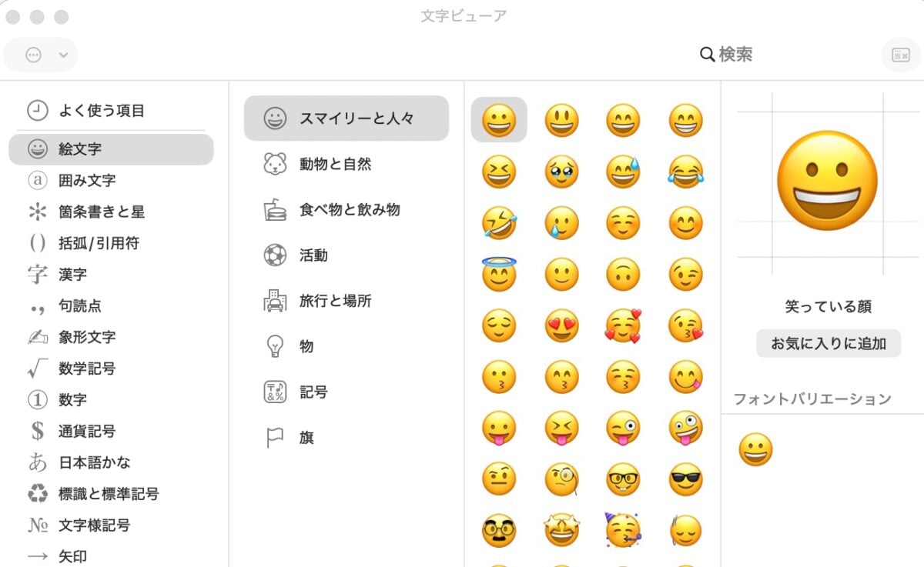924x567 pixels.
Task: Select the relieved face emoji
Action: click(x=498, y=325)
